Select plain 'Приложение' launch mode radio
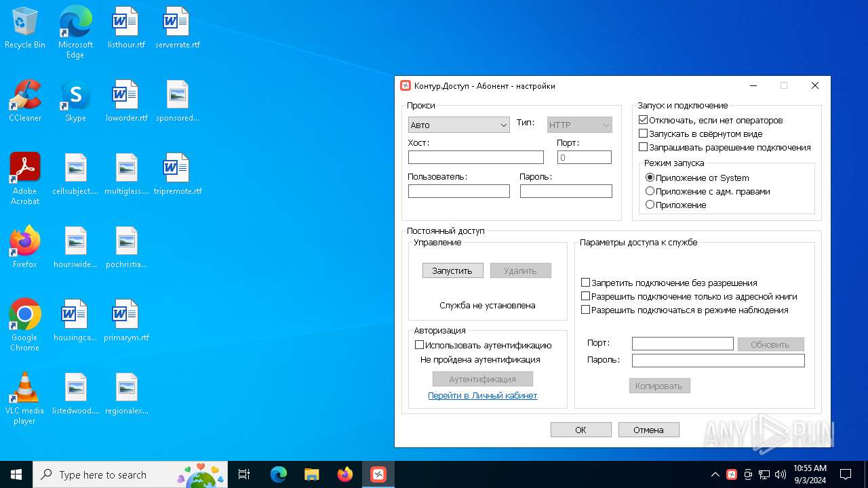This screenshot has width=868, height=488. tap(650, 205)
